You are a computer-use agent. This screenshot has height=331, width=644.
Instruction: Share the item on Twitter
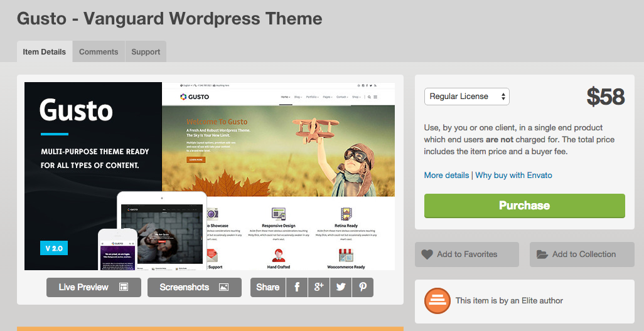click(x=340, y=287)
